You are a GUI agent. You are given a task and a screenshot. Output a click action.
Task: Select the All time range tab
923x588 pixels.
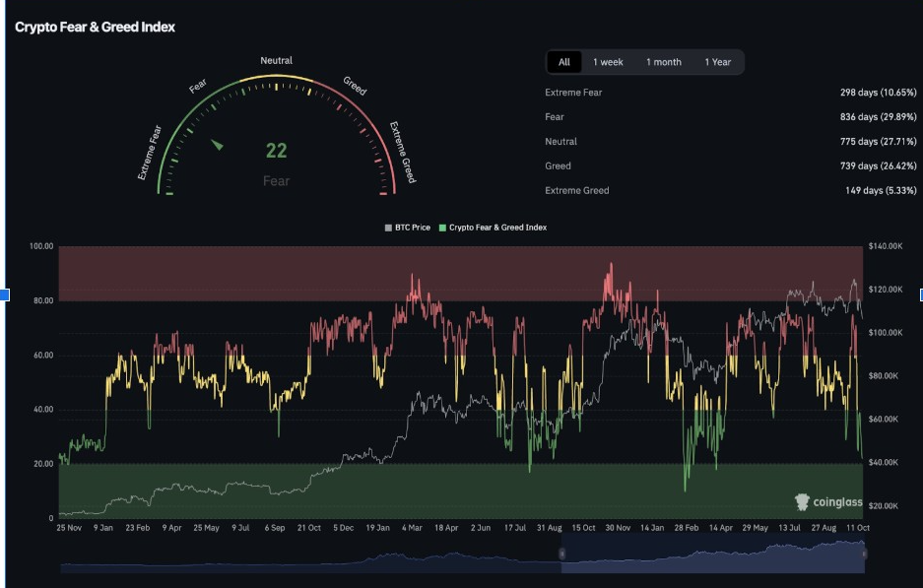tap(563, 62)
